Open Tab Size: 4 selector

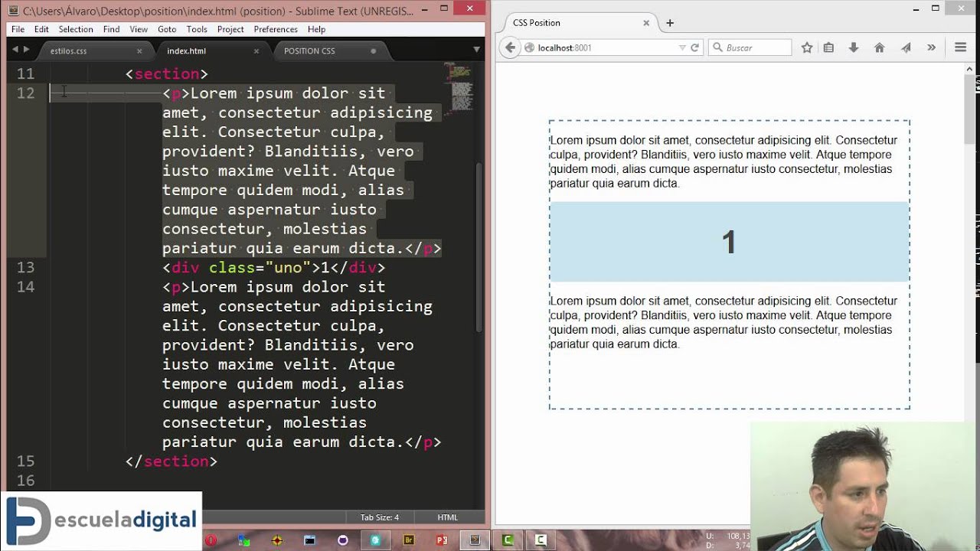[x=380, y=517]
